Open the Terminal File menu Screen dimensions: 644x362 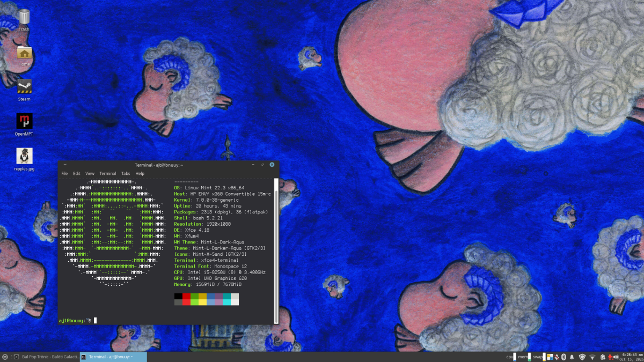click(64, 174)
